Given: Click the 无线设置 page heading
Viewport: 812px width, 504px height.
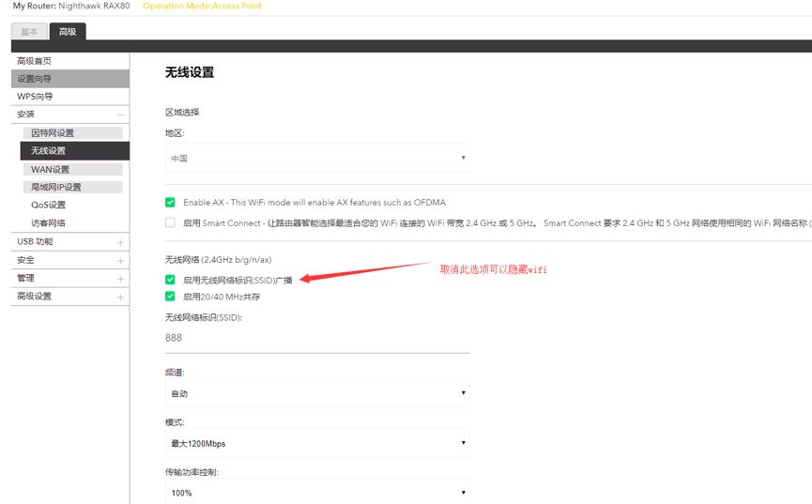Looking at the screenshot, I should coord(190,72).
